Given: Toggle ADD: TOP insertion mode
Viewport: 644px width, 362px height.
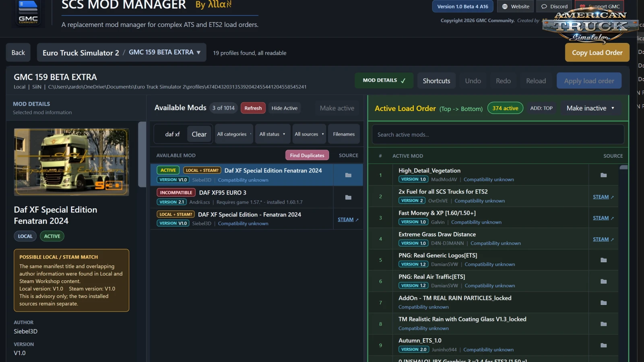Looking at the screenshot, I should point(541,108).
